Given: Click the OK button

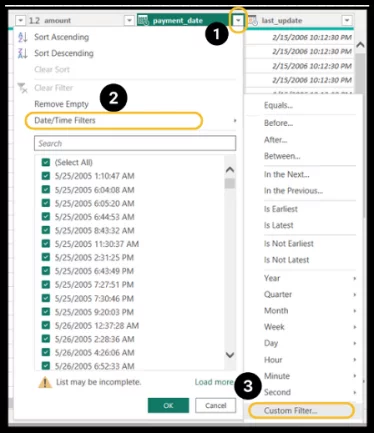Looking at the screenshot, I should pos(168,405).
